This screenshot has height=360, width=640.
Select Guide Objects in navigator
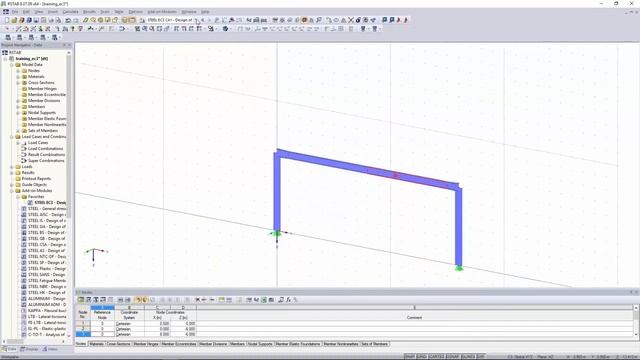point(34,184)
